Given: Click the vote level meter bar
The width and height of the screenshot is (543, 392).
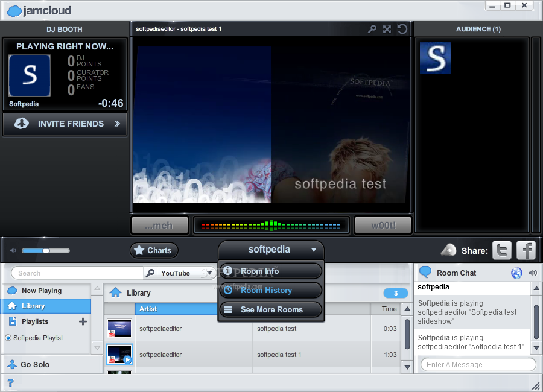Looking at the screenshot, I should point(271,226).
